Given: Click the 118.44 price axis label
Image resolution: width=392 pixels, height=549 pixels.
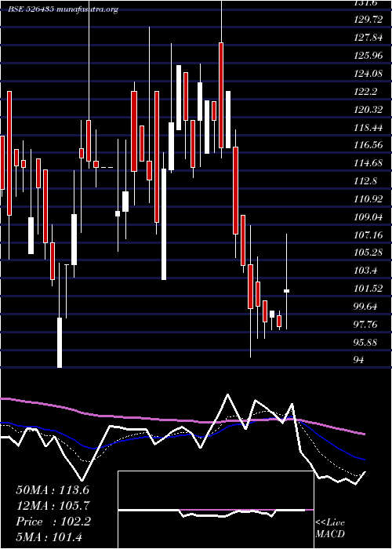Looking at the screenshot, I should (367, 128).
